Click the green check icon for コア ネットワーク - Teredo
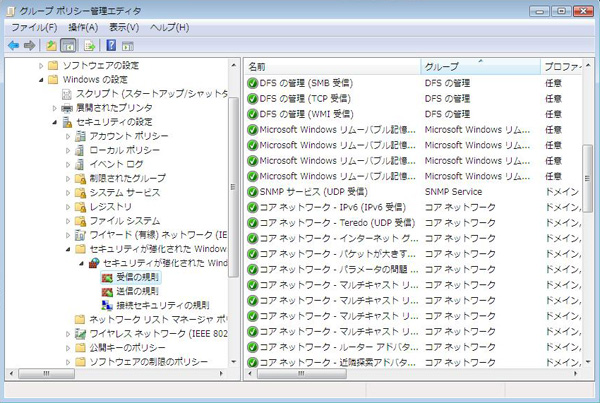This screenshot has height=403, width=600. [x=252, y=223]
